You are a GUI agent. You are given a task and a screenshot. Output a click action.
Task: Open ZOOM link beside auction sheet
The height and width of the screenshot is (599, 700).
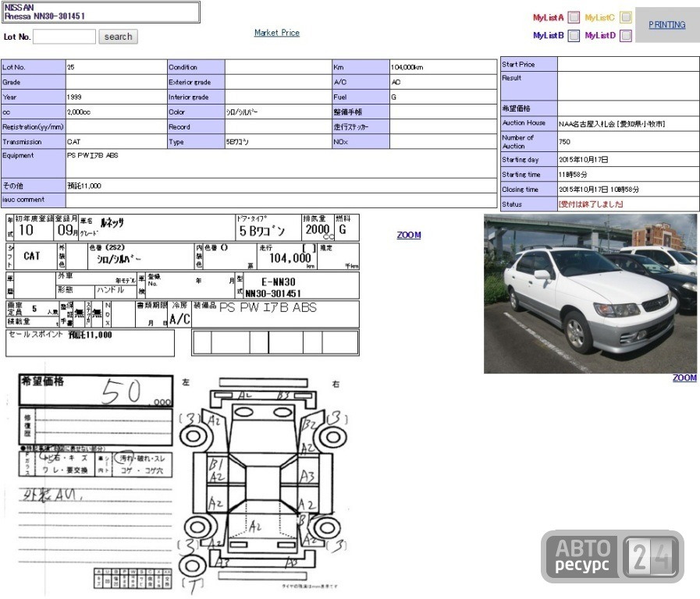coord(409,235)
